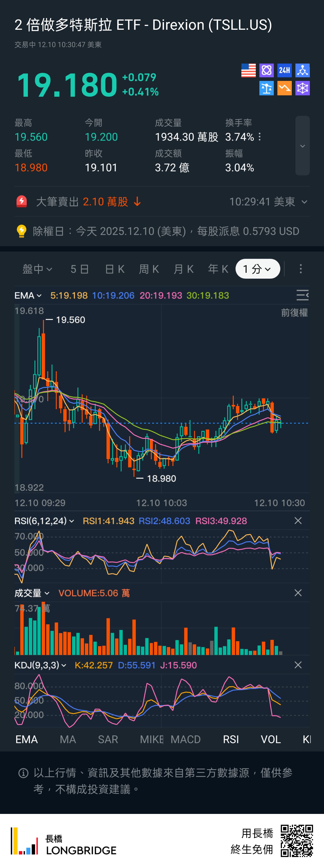Viewport: 324px width, 868px height.
Task: Open the 1分 interval dropdown
Action: 257,269
